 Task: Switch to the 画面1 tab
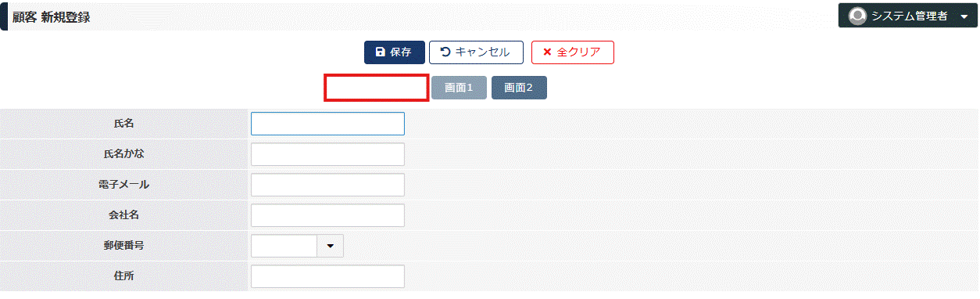pos(460,88)
